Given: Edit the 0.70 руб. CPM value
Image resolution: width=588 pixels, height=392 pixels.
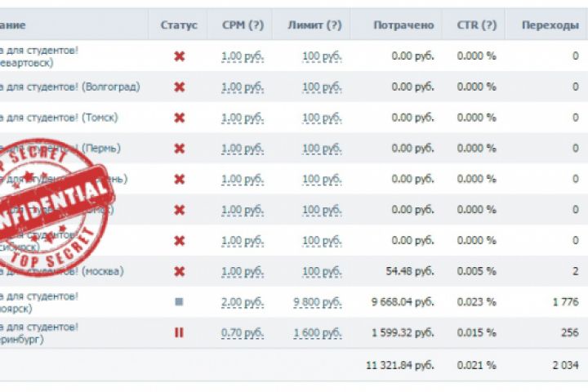Looking at the screenshot, I should 243,332.
